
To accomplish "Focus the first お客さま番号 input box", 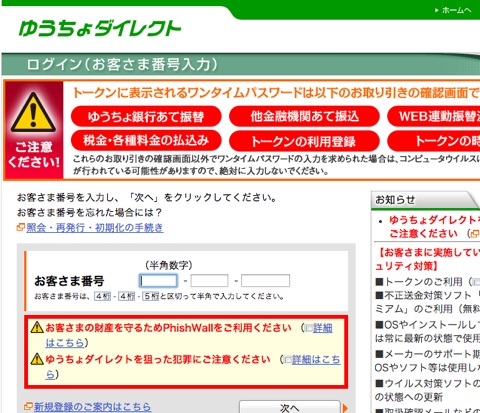I will (158, 281).
